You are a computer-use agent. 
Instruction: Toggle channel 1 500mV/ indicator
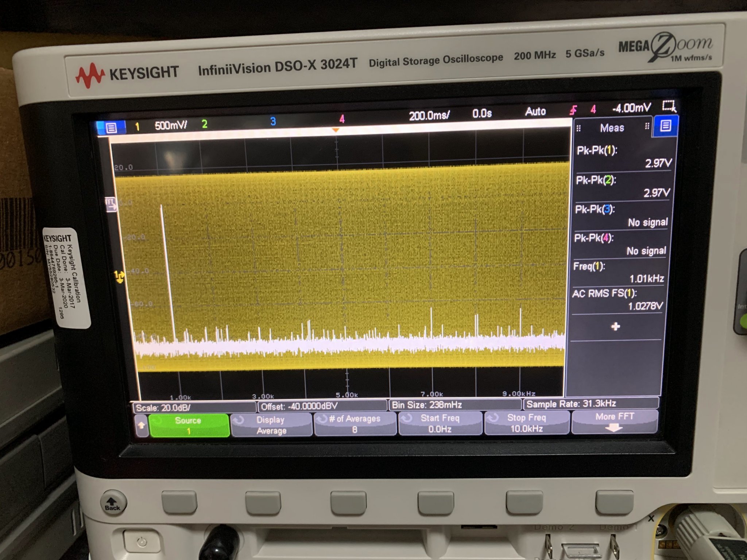click(161, 126)
